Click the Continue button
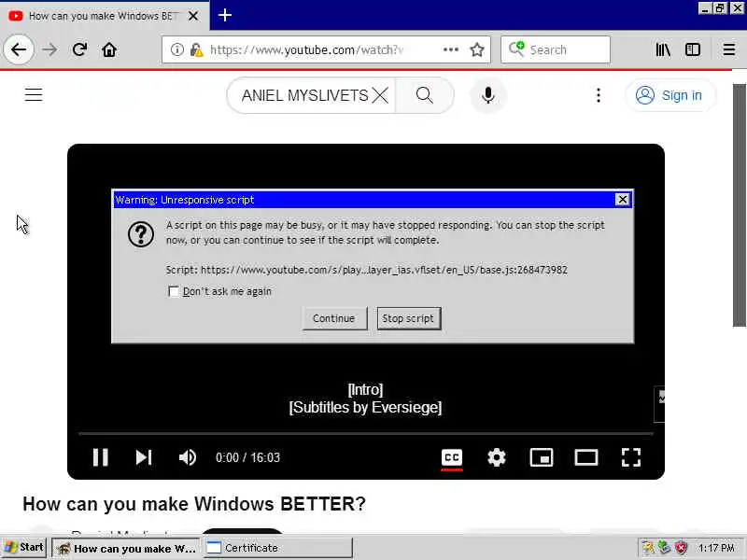 tap(334, 318)
